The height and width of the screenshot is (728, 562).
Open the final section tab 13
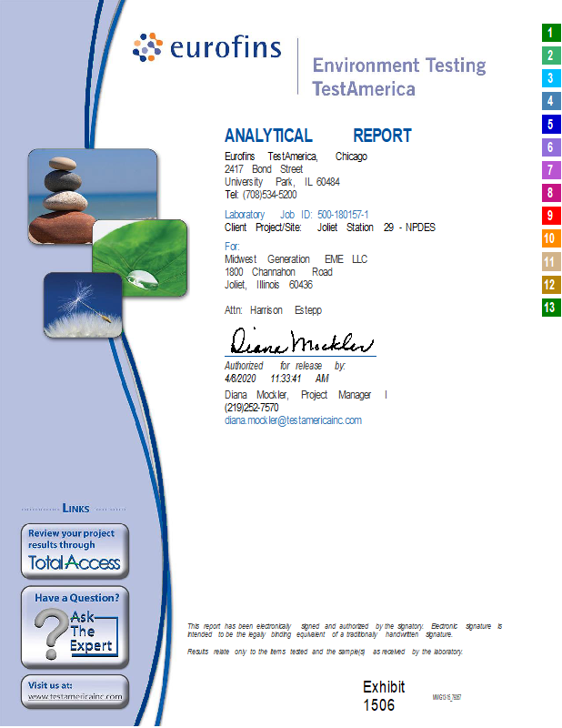coord(550,308)
